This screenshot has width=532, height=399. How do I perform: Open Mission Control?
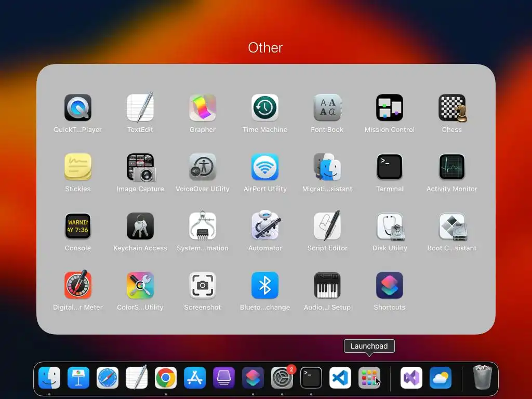point(390,108)
